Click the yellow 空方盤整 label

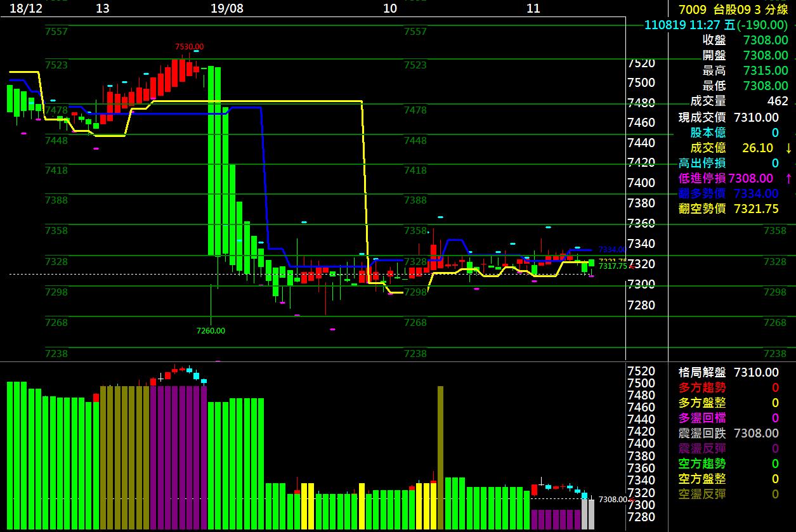click(702, 479)
